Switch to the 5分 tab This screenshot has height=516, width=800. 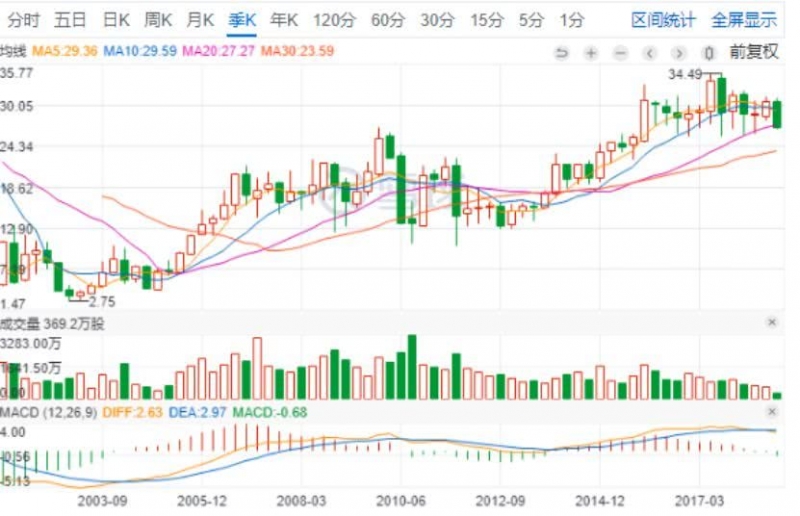(531, 20)
